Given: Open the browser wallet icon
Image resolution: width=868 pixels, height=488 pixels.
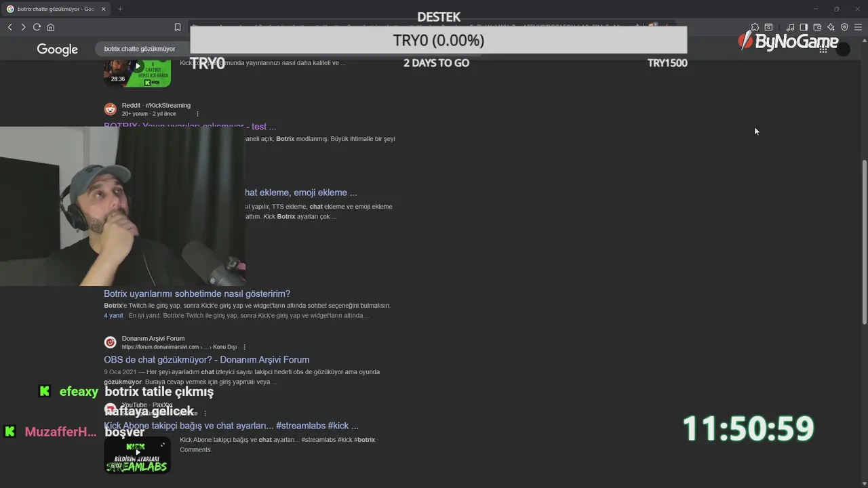Looking at the screenshot, I should click(817, 27).
